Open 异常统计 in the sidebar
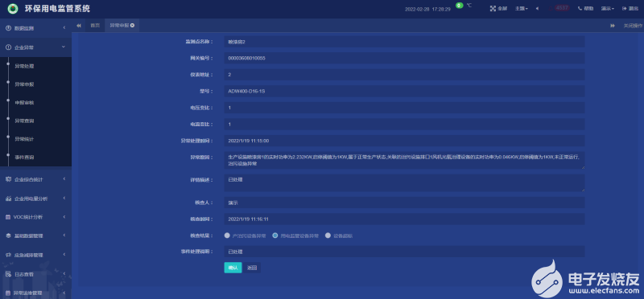This screenshot has width=644, height=299. tap(24, 139)
